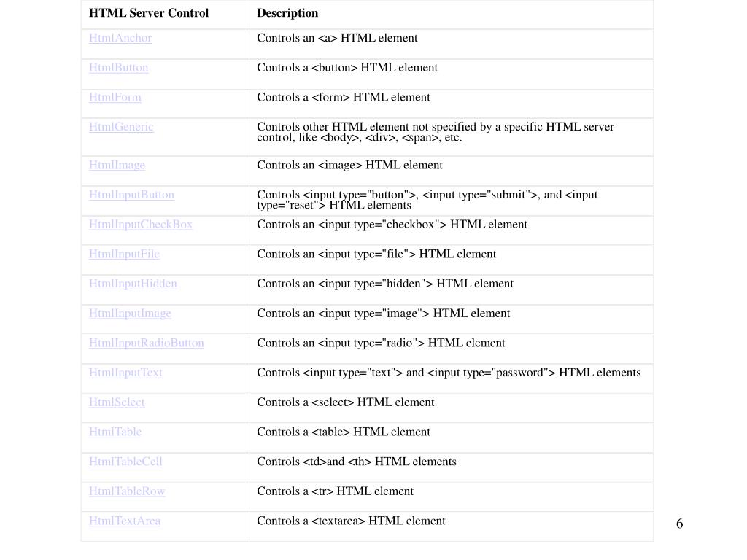The image size is (747, 560).
Task: Open the HtmlInputHidden link
Action: (133, 284)
